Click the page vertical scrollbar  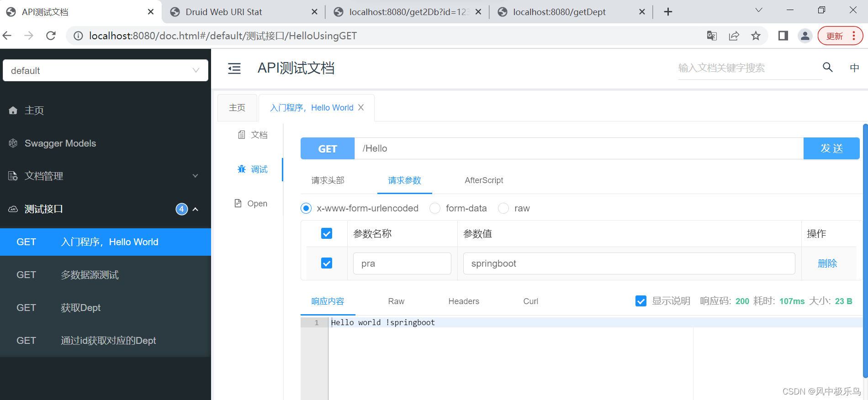(x=865, y=250)
